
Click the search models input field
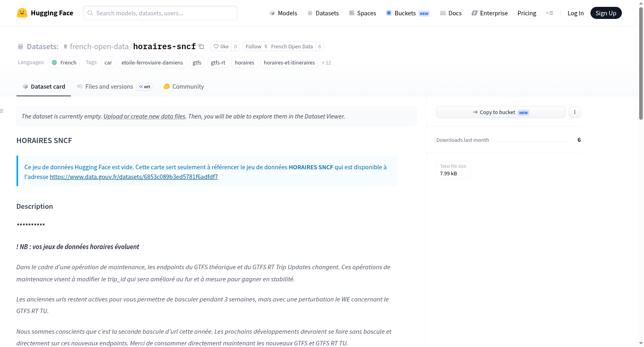[160, 13]
